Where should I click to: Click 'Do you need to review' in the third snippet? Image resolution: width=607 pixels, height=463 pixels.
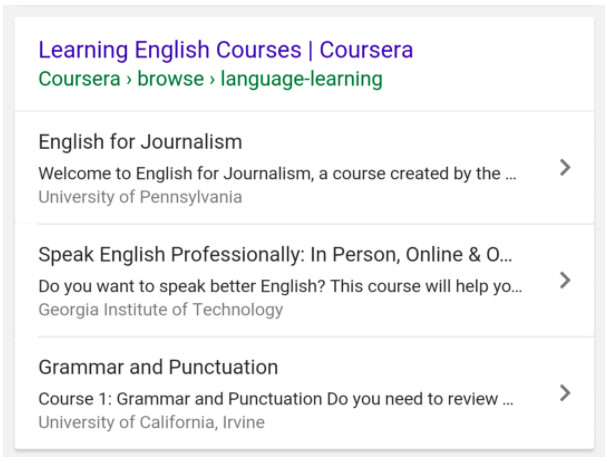(x=412, y=399)
